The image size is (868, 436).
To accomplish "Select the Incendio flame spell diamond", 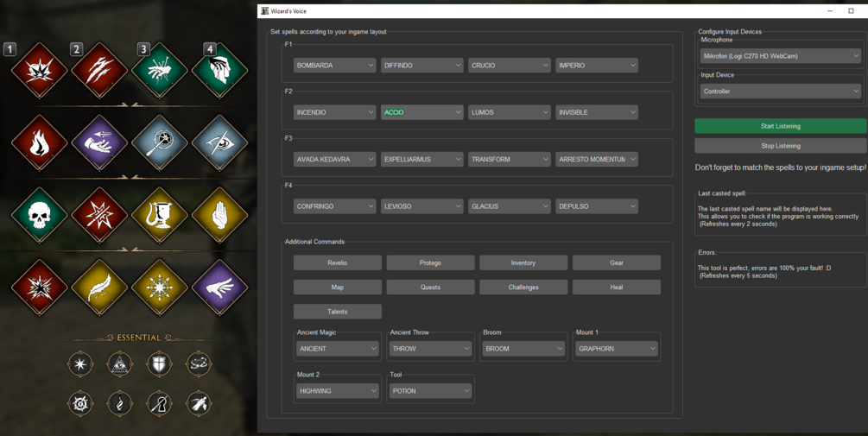I will pos(40,142).
